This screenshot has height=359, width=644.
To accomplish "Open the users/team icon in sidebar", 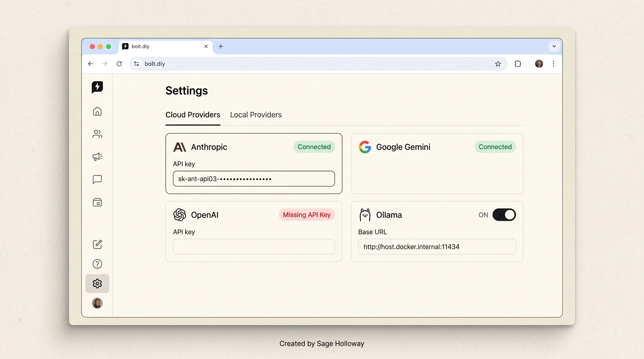I will pos(97,134).
